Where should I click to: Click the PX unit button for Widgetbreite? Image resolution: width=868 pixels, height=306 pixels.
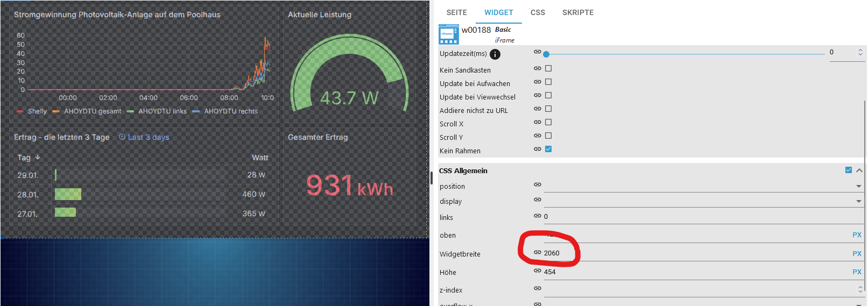pyautogui.click(x=857, y=253)
